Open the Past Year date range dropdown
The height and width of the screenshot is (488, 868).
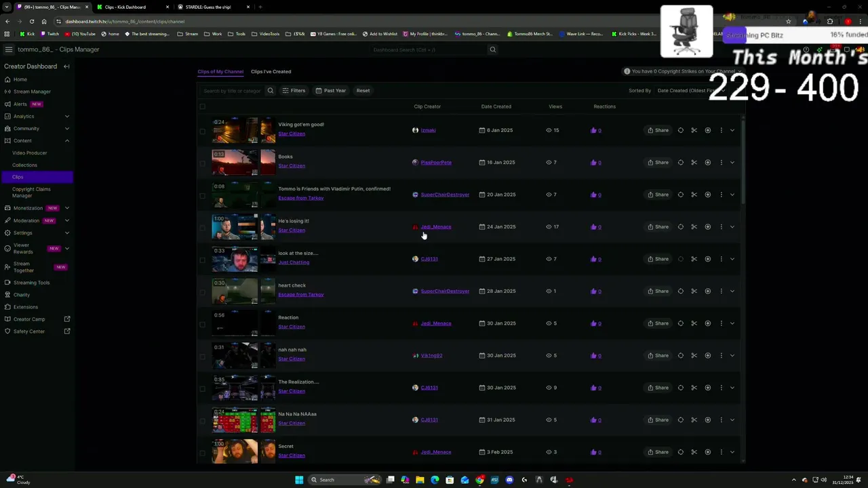[330, 91]
